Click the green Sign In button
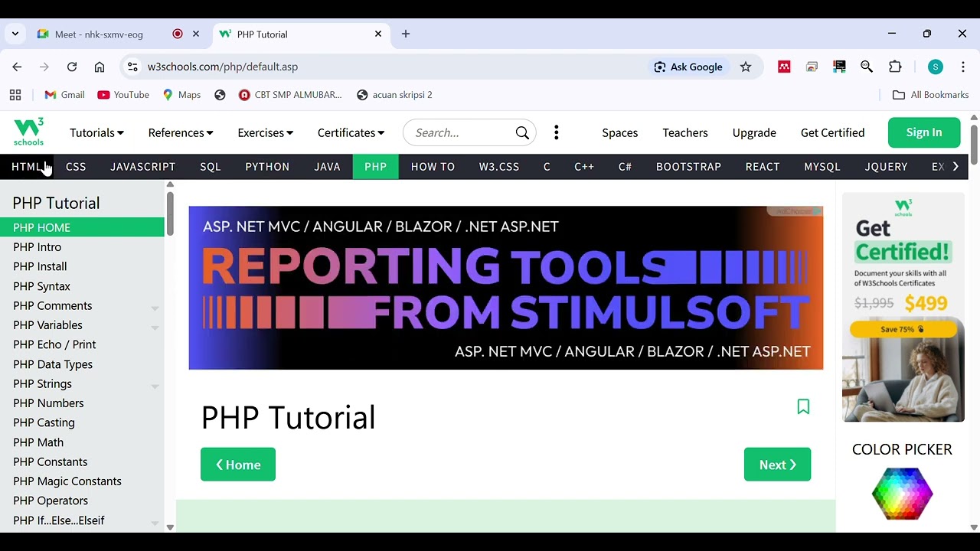The image size is (980, 551). [x=924, y=132]
